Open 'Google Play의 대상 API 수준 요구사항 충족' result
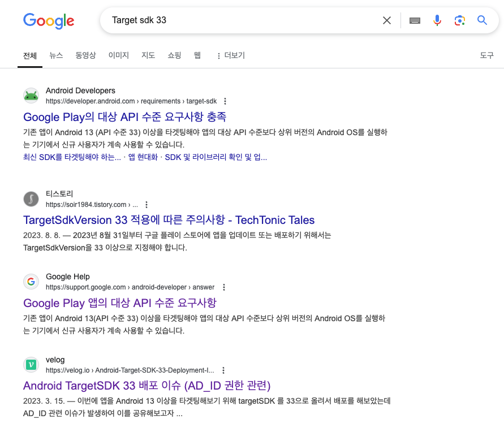 124,116
